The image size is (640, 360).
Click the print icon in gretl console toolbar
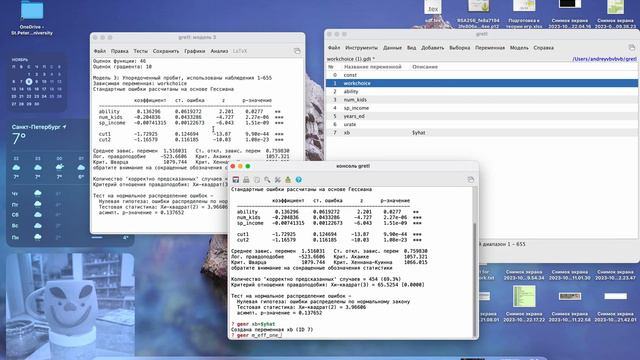point(246,180)
